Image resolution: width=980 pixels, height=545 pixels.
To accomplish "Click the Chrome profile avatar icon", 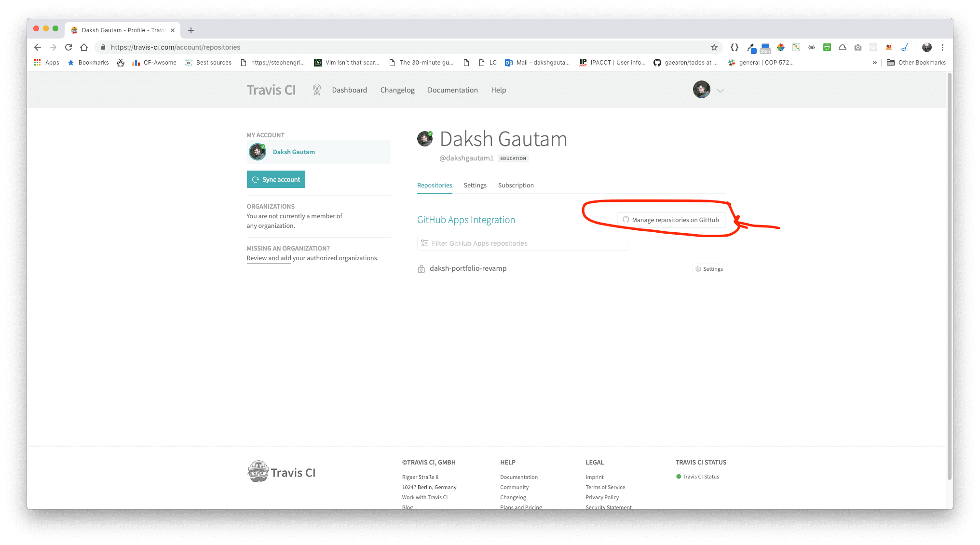I will coord(927,47).
